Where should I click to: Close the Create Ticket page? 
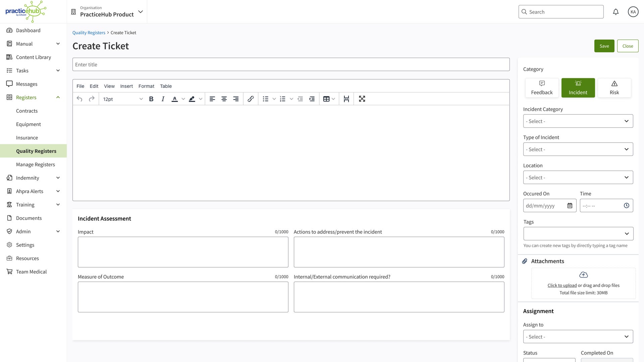point(628,46)
